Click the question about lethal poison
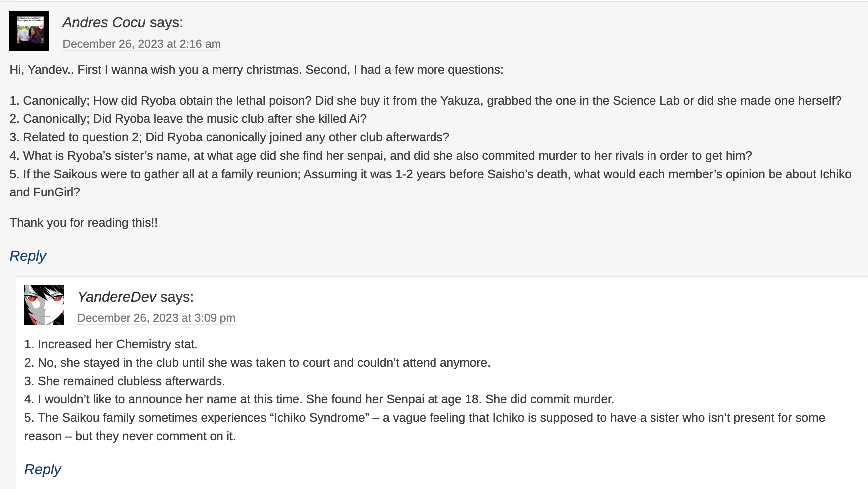This screenshot has width=868, height=489. (425, 101)
